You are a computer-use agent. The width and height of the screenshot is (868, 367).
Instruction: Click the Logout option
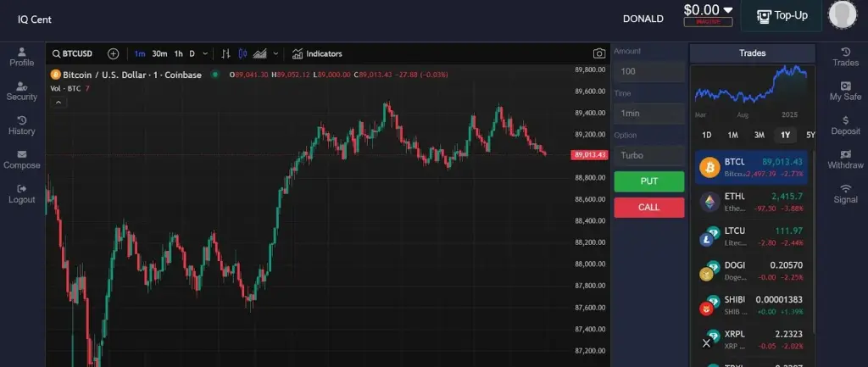pyautogui.click(x=21, y=194)
